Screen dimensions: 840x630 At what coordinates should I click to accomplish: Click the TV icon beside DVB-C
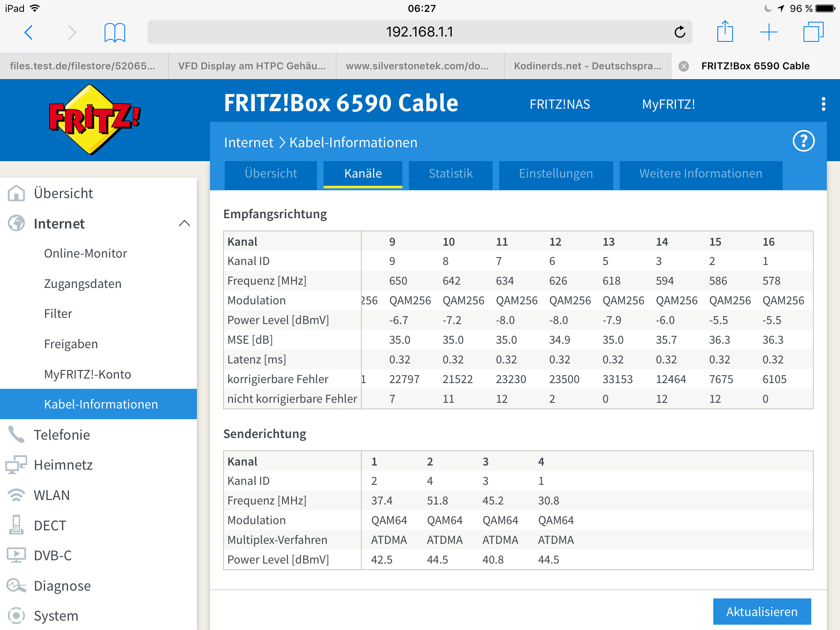click(16, 555)
